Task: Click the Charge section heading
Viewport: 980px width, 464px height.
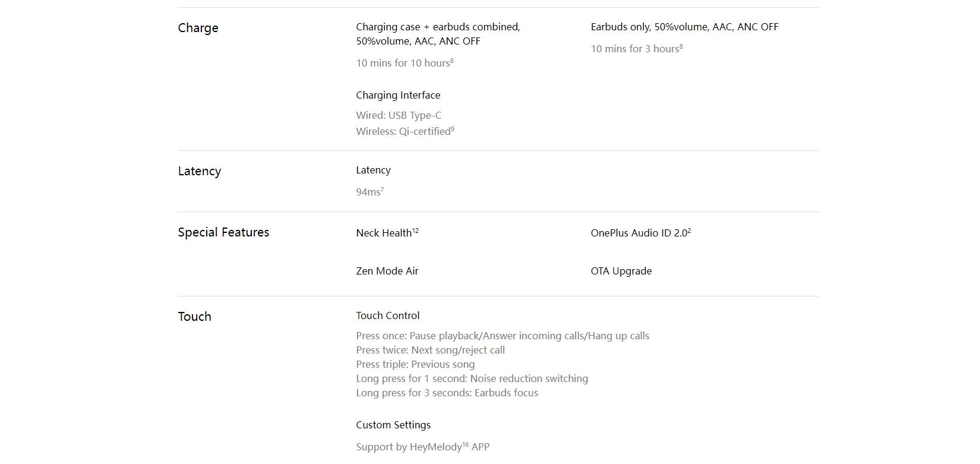Action: pos(198,28)
